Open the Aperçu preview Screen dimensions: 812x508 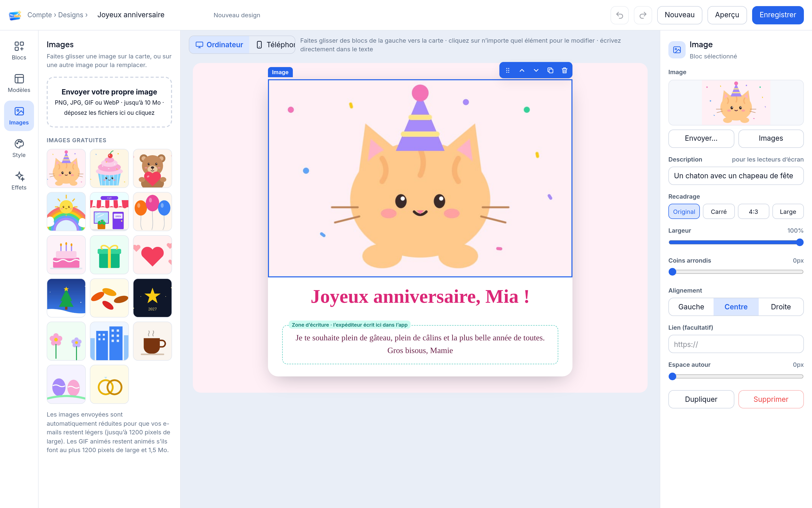(727, 15)
